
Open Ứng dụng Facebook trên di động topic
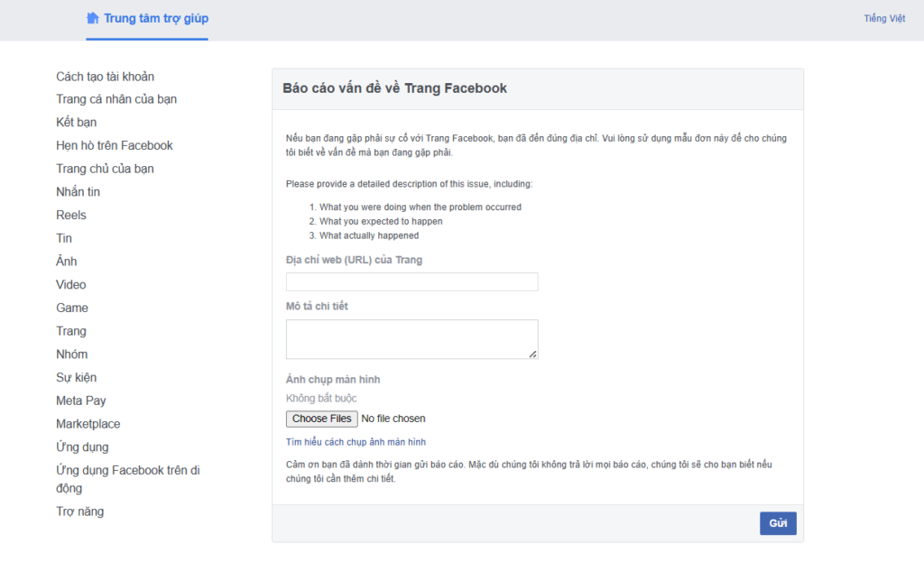(x=128, y=479)
